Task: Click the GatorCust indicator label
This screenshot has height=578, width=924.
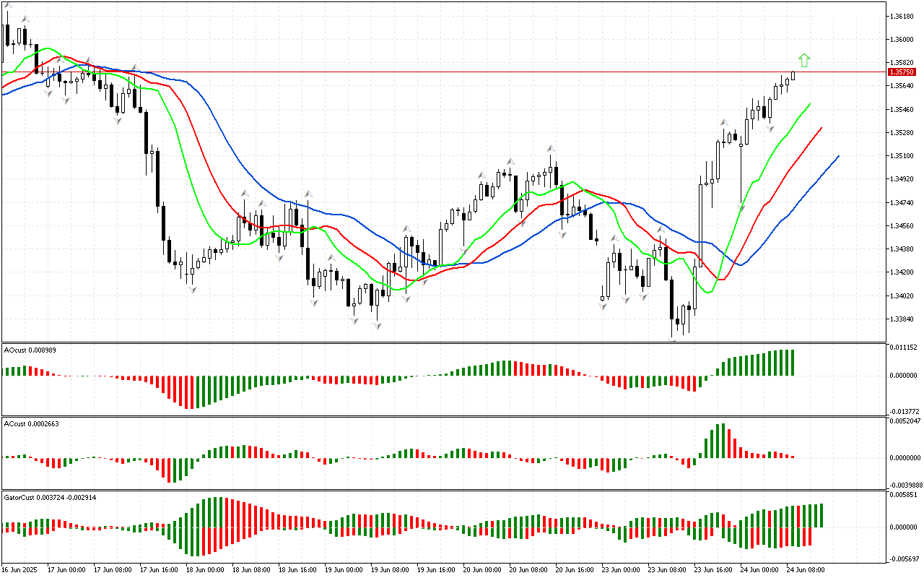Action: 51,498
